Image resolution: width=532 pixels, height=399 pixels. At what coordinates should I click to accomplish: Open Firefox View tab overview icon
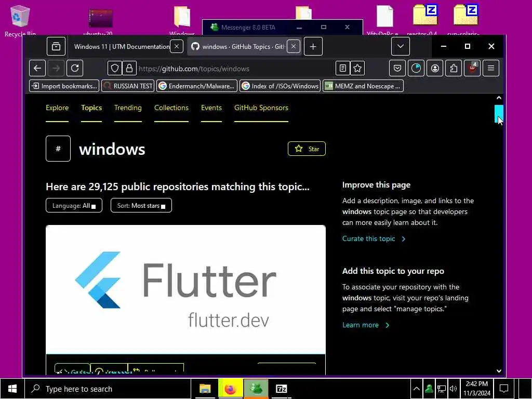(56, 46)
